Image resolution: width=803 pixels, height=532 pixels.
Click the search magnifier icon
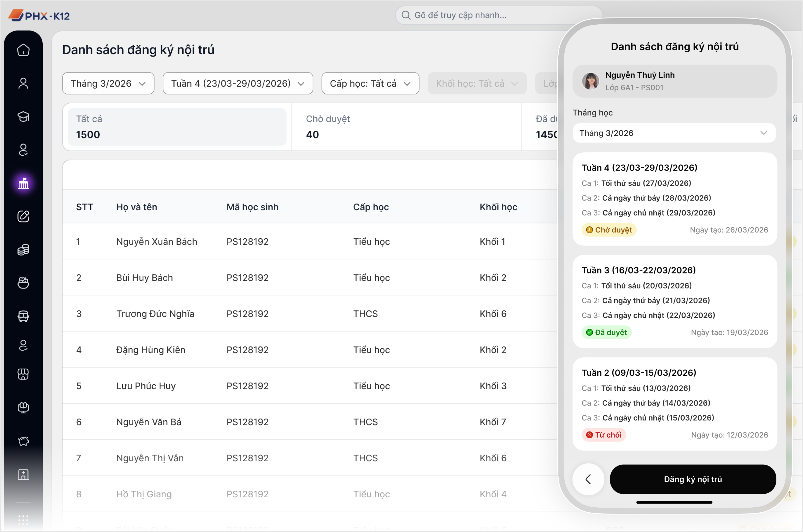pyautogui.click(x=406, y=15)
